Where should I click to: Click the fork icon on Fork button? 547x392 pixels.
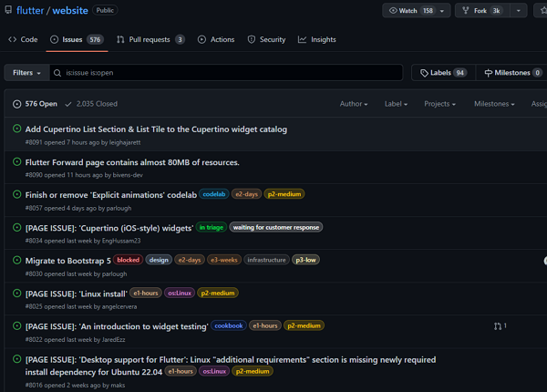click(x=466, y=10)
